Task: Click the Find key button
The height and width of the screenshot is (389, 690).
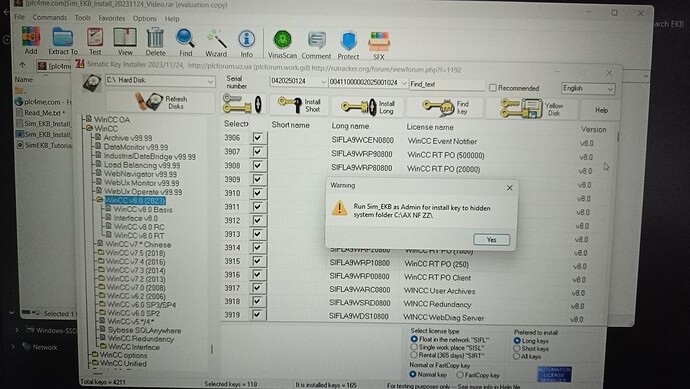Action: click(444, 107)
